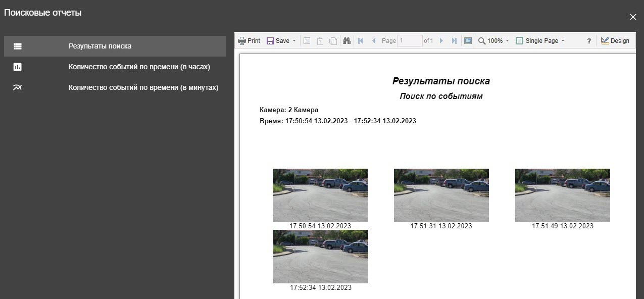Click the page number input field

coord(410,41)
